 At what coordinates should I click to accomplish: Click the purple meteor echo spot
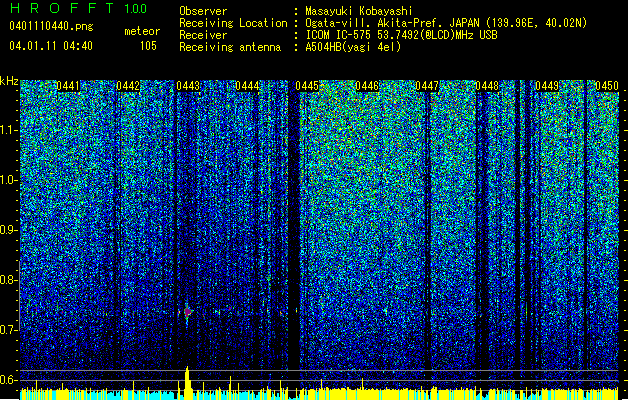click(188, 312)
